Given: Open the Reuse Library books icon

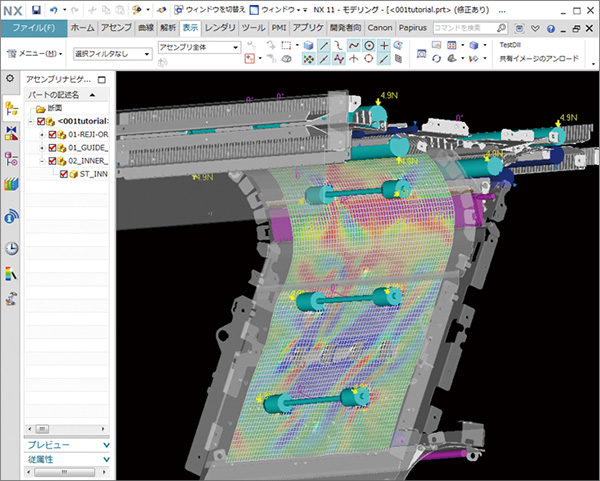Looking at the screenshot, I should coord(11,184).
